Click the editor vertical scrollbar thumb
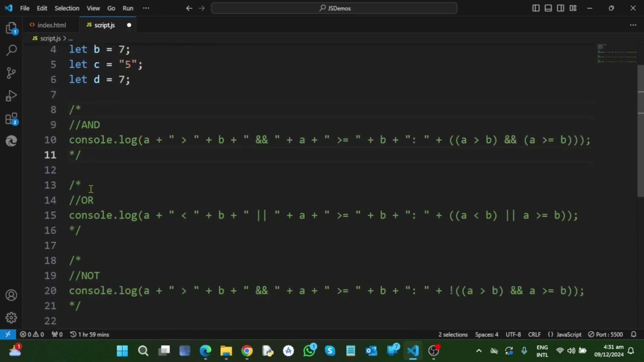The image size is (644, 362). (x=640, y=131)
